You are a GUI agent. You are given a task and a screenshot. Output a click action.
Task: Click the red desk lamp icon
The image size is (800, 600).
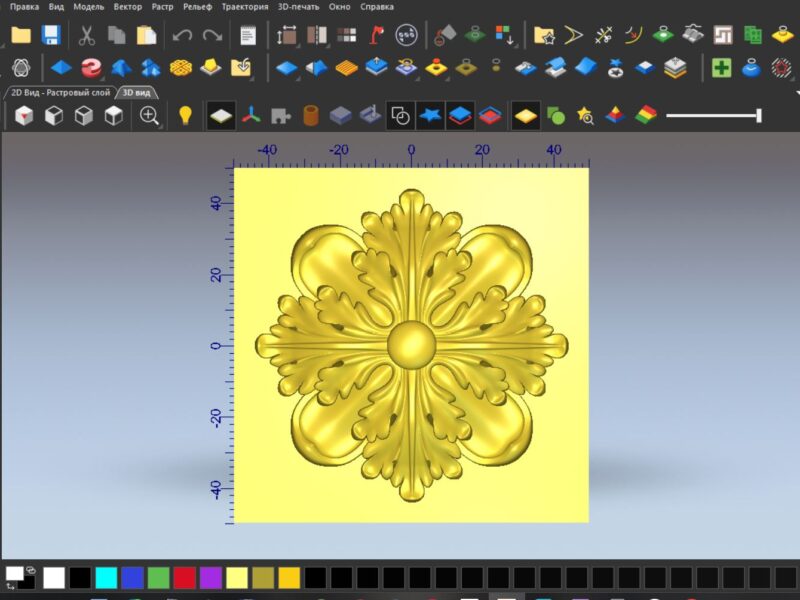pyautogui.click(x=377, y=35)
